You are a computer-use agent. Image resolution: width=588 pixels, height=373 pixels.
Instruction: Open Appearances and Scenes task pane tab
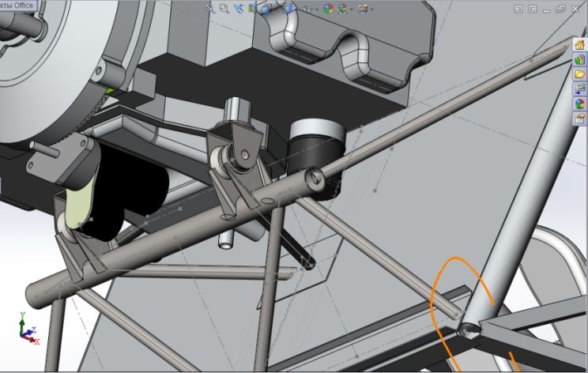point(579,104)
